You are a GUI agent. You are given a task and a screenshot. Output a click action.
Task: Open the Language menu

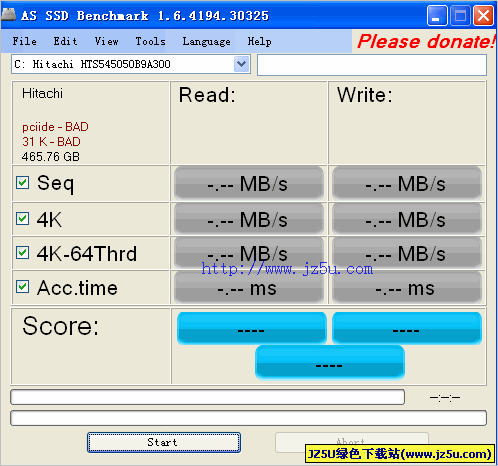(206, 41)
